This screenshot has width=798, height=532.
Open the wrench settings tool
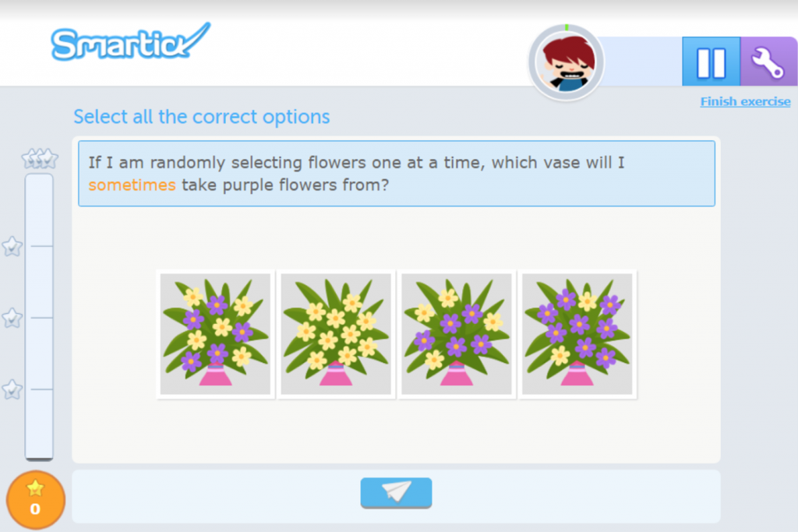tap(768, 62)
